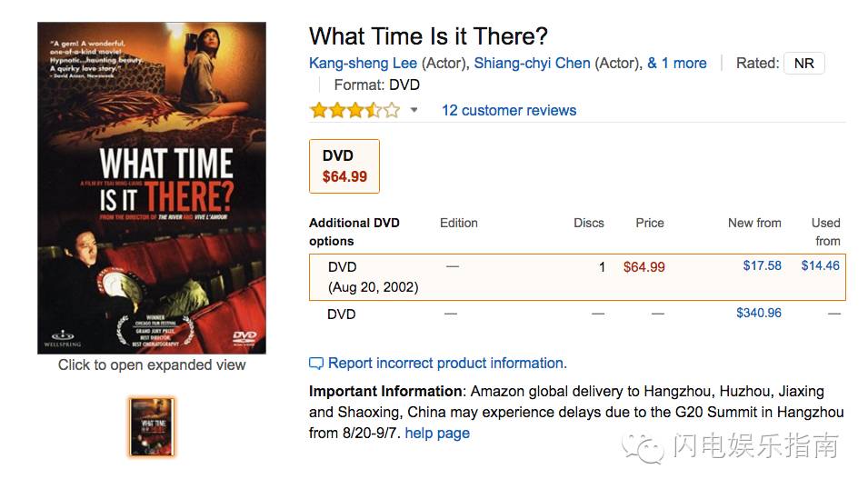Follow the "help page" link
868x489 pixels.
tap(437, 433)
